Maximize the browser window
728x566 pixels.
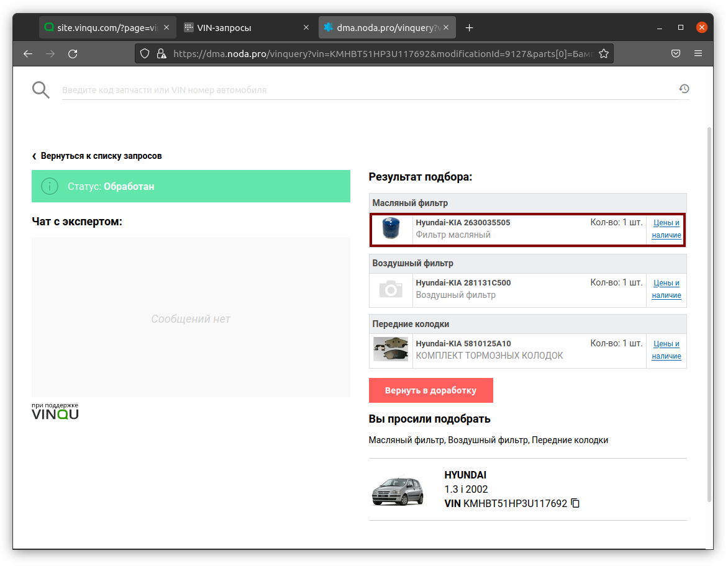coord(681,27)
